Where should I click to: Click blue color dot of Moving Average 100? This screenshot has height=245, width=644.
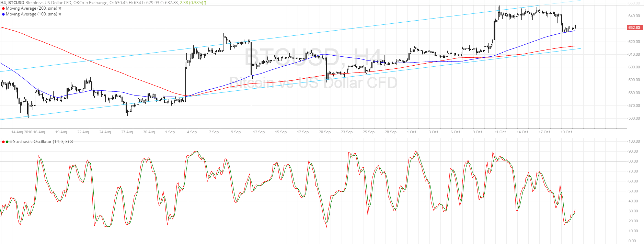pos(3,14)
